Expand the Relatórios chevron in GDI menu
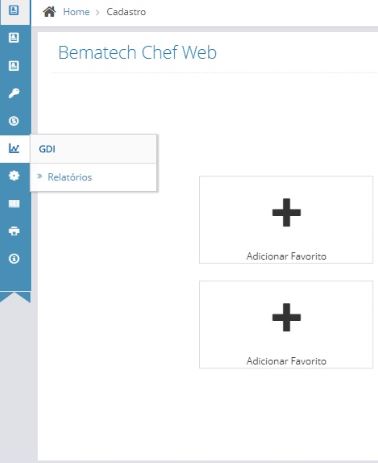Viewport: 378px width, 463px height. 40,176
